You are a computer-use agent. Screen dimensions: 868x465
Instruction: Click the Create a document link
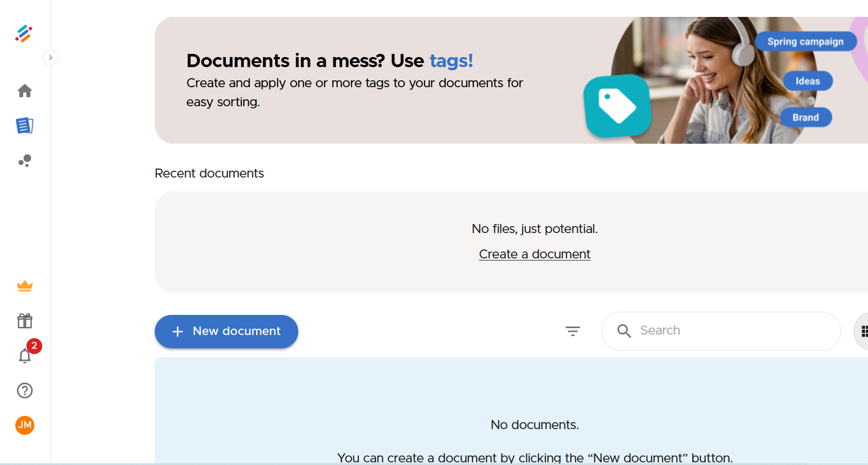tap(534, 254)
